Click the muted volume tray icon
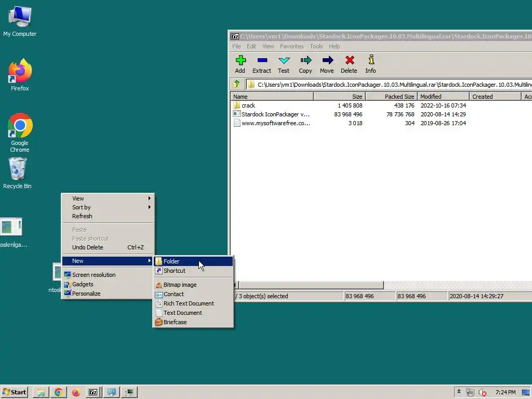 click(x=482, y=393)
